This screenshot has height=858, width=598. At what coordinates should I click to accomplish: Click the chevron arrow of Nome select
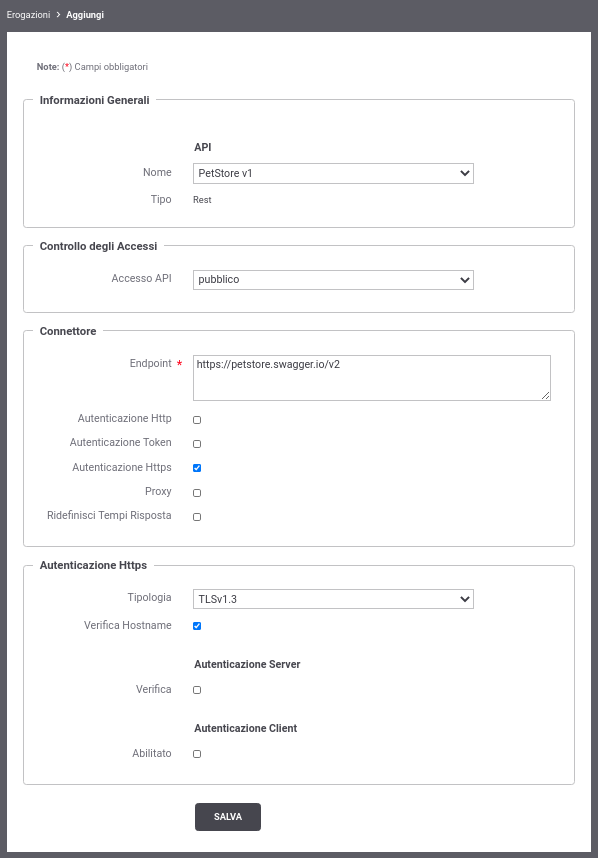(465, 173)
